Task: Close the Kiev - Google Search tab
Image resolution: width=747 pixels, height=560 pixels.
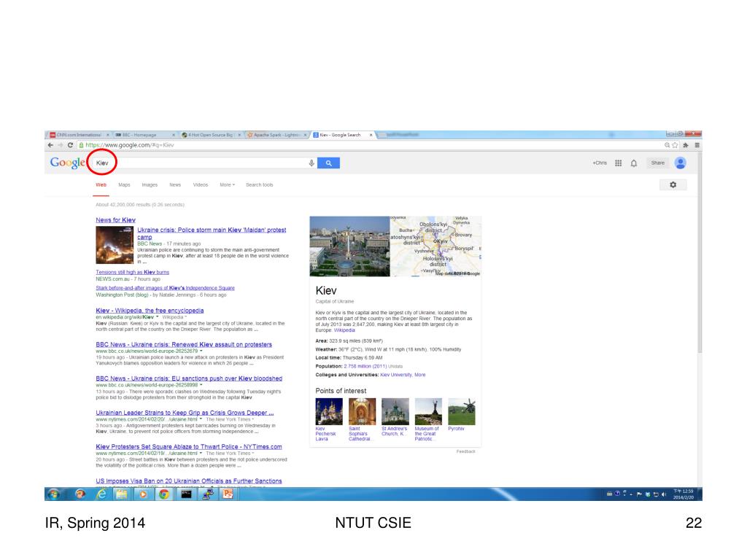Action: coord(371,135)
